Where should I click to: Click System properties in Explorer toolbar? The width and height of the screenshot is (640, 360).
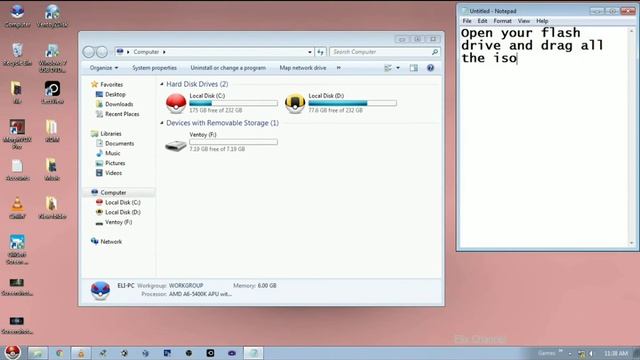pos(154,68)
